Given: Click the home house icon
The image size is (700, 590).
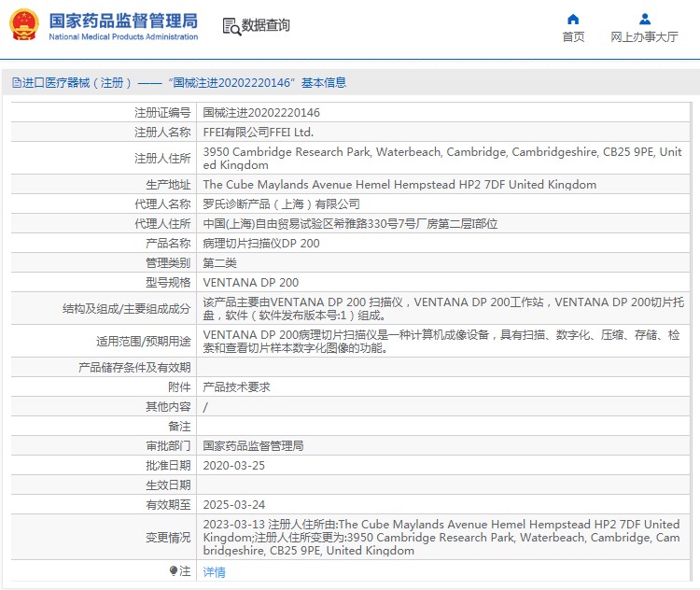Looking at the screenshot, I should tap(573, 20).
